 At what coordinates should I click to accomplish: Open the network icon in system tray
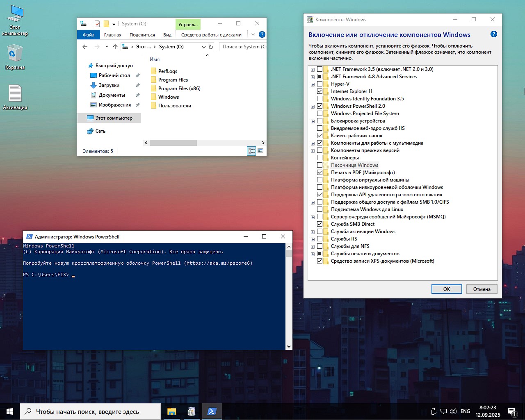coord(443,411)
